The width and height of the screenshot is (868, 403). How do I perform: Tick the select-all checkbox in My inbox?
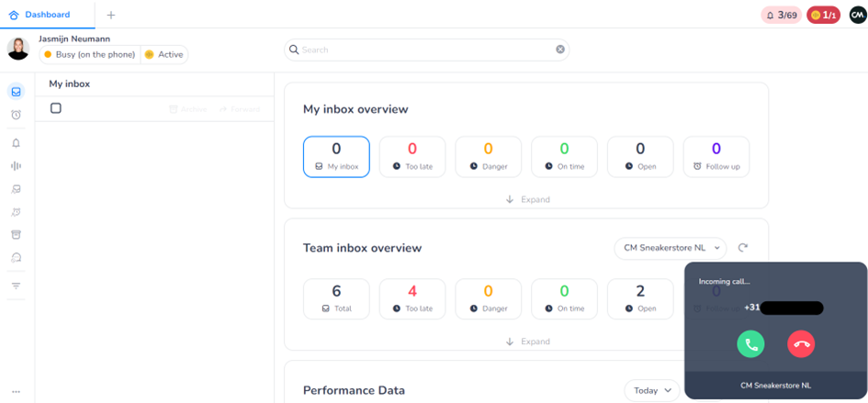pos(56,108)
